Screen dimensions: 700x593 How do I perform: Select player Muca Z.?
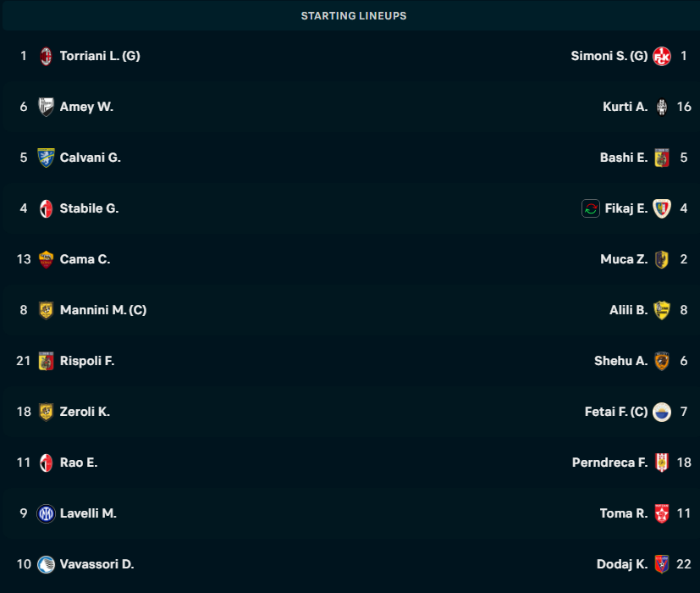click(624, 259)
